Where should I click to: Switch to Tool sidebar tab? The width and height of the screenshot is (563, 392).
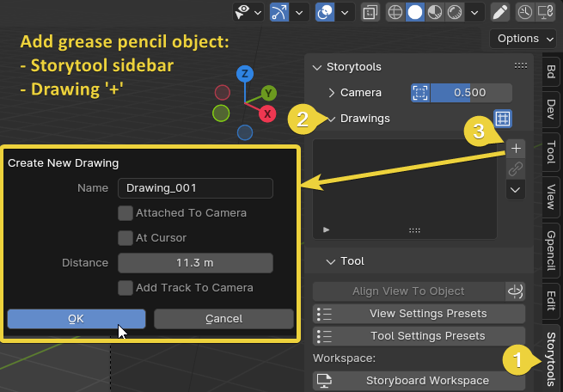point(552,152)
